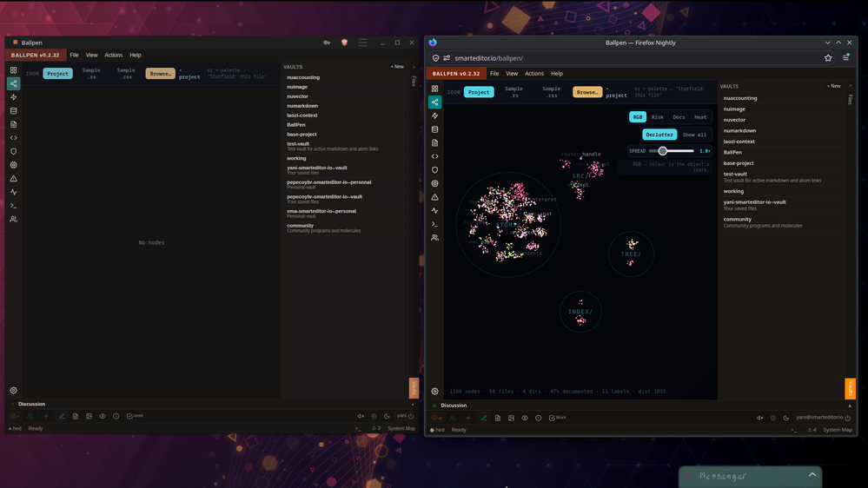The width and height of the screenshot is (868, 488).
Task: Open Firefox site permissions icon in address bar
Action: [x=447, y=58]
